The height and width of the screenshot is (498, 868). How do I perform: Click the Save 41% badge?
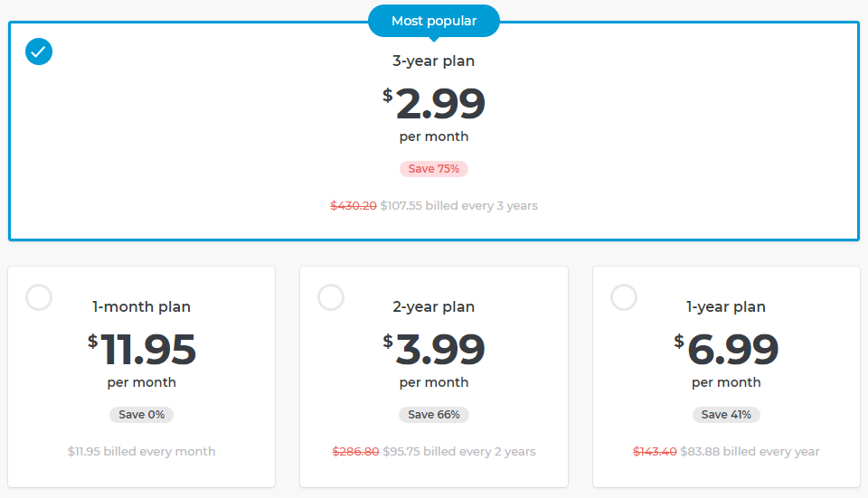coord(726,415)
